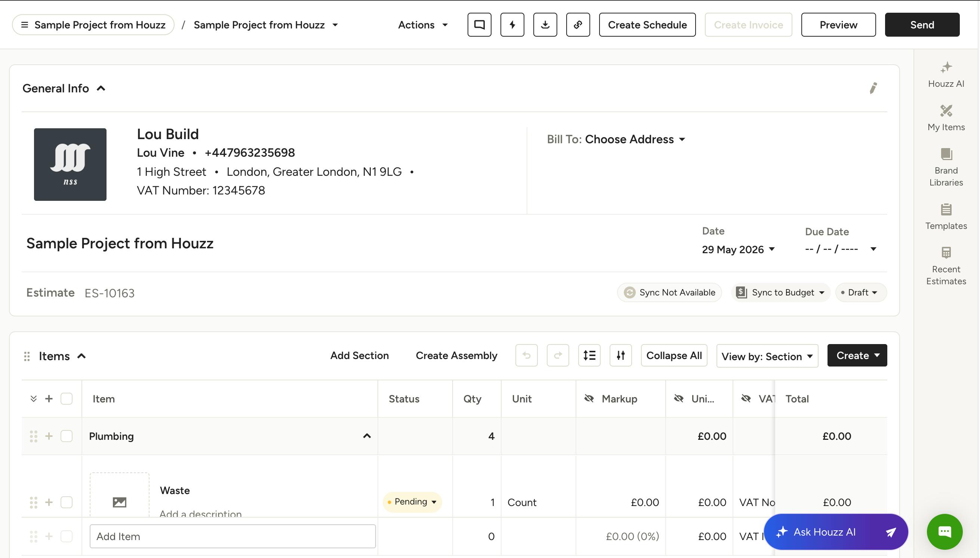Click the plus icon in the table header
The height and width of the screenshot is (558, 980).
click(x=49, y=399)
